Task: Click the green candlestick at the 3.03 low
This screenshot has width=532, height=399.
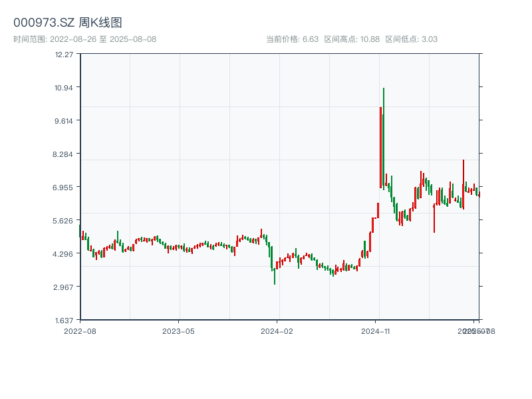Action: point(275,275)
